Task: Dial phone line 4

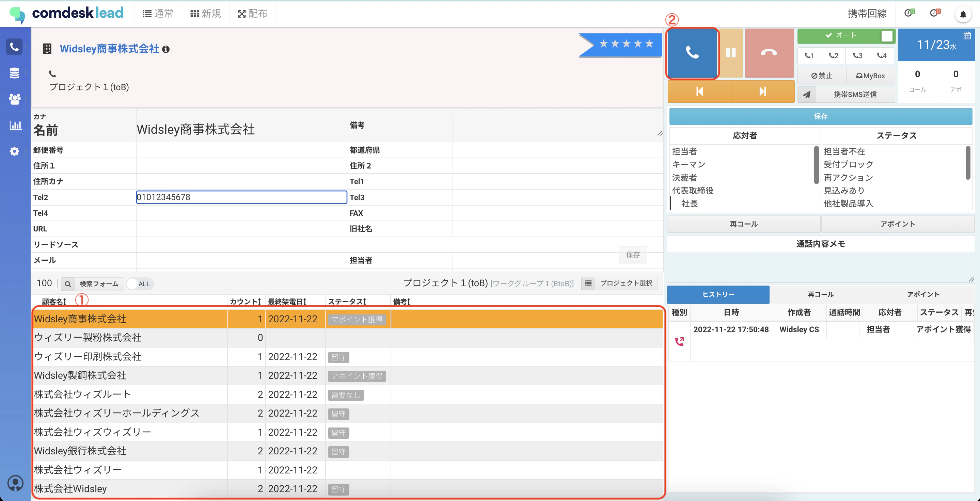Action: pyautogui.click(x=882, y=56)
